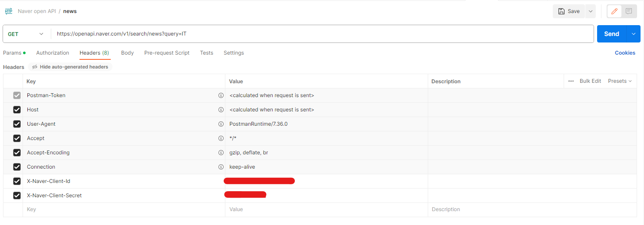Click the Accept-Encoding key cell
The image size is (644, 225).
point(124,153)
